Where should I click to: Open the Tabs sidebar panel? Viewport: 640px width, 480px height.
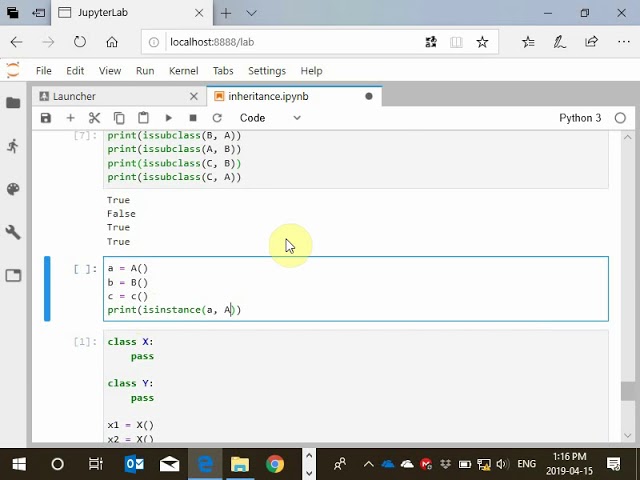pos(13,276)
